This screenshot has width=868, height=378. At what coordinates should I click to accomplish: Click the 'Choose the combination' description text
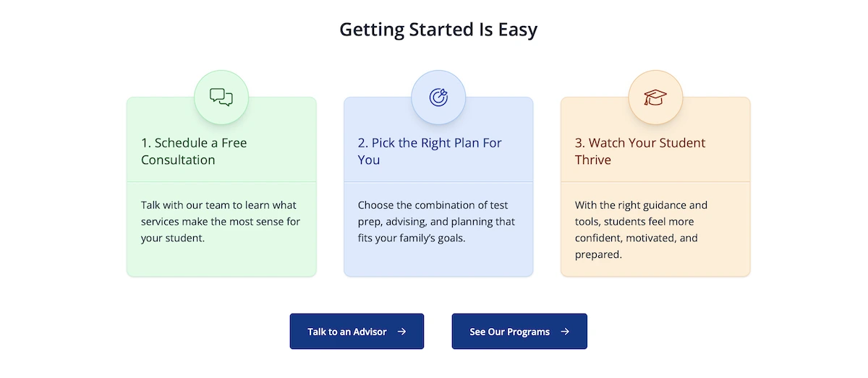pyautogui.click(x=436, y=221)
